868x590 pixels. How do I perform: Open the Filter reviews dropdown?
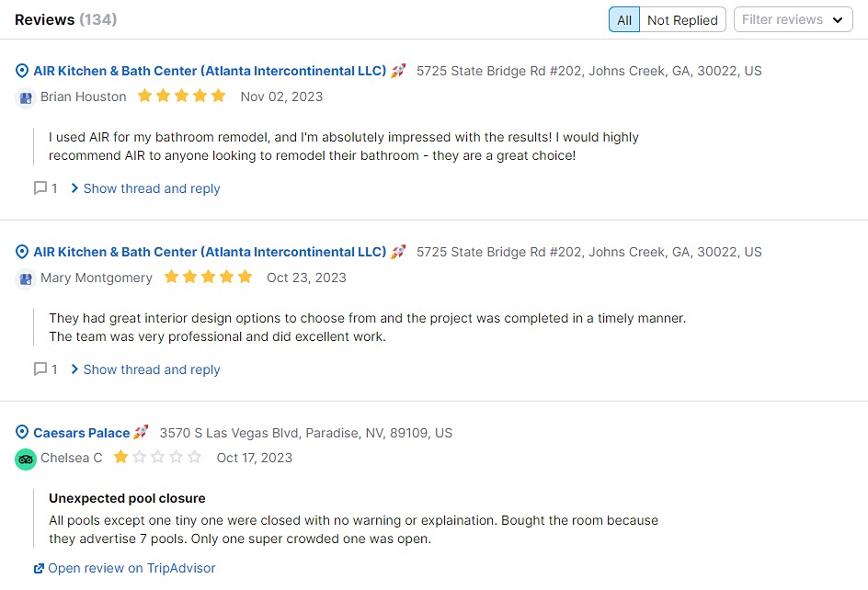point(793,19)
